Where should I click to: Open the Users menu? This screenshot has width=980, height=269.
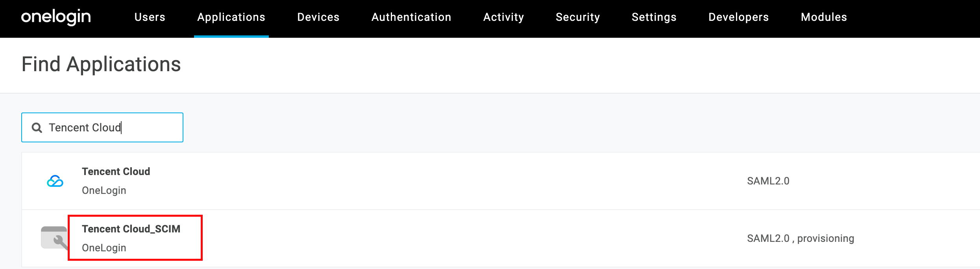pos(150,17)
